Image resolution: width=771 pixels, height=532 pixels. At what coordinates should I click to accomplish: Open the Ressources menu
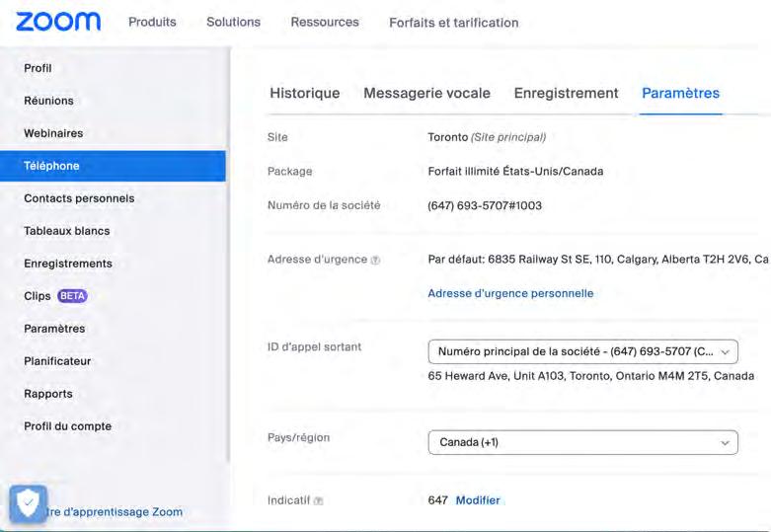tap(325, 22)
